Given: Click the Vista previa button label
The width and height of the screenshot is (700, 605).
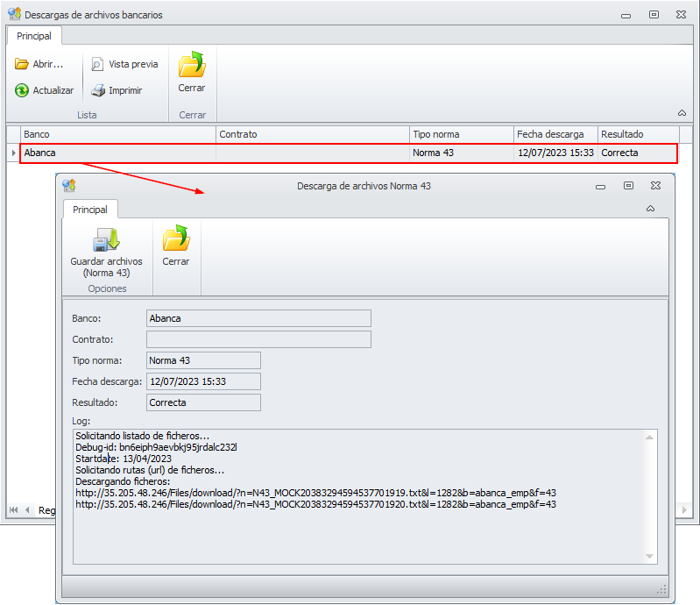Looking at the screenshot, I should [133, 64].
